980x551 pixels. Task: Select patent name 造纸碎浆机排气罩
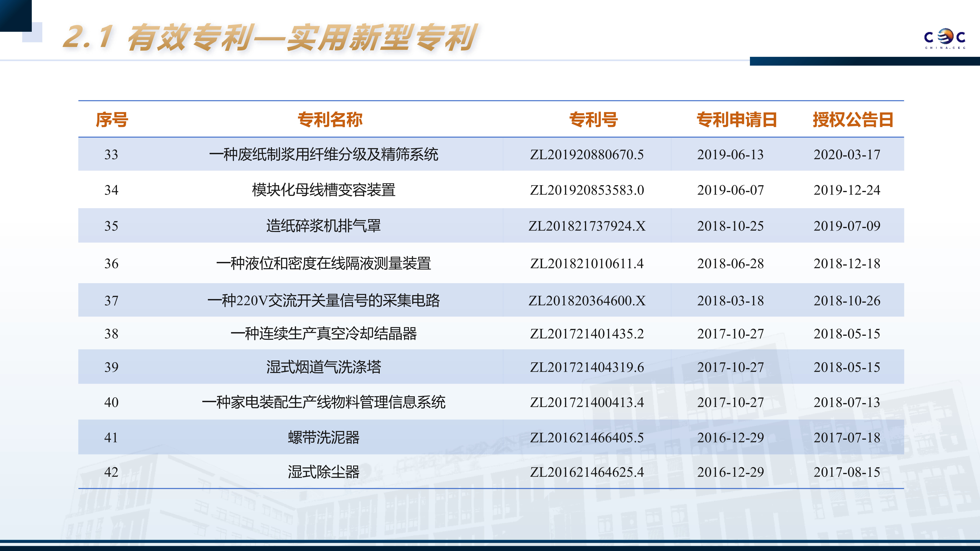click(x=324, y=226)
